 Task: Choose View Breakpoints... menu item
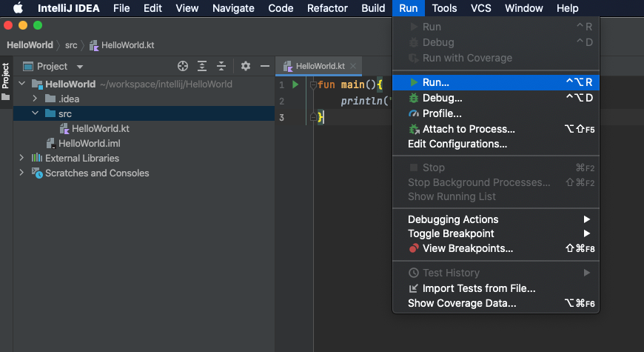click(x=496, y=248)
